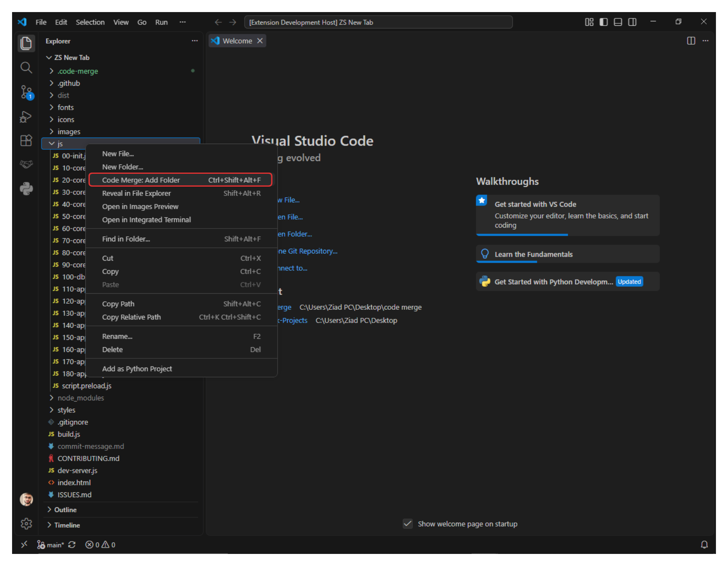Click the Clone Git Repository link
This screenshot has height=566, width=728.
(307, 251)
